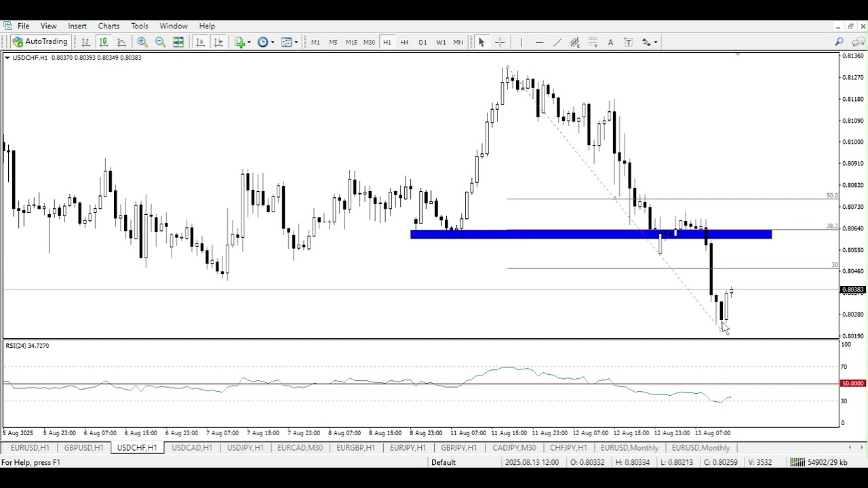Screen dimensions: 868x488
Task: Select the H4 timeframe button
Action: (405, 42)
